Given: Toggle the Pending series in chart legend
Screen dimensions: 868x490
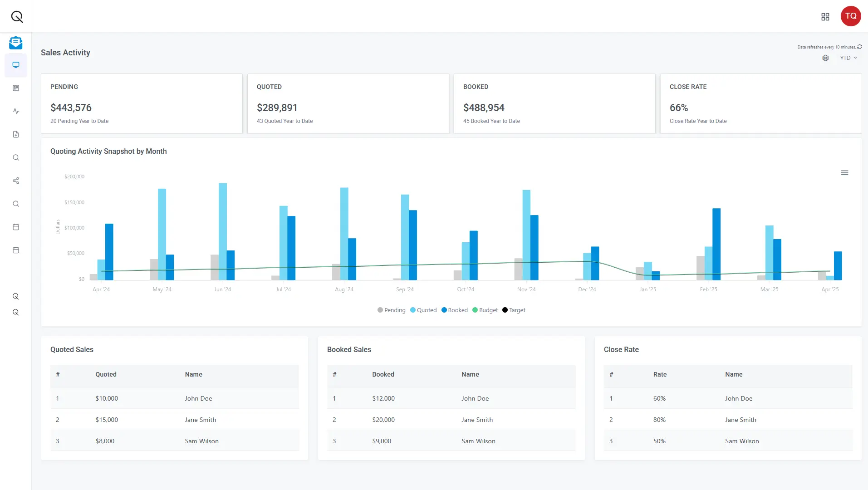Looking at the screenshot, I should point(391,310).
